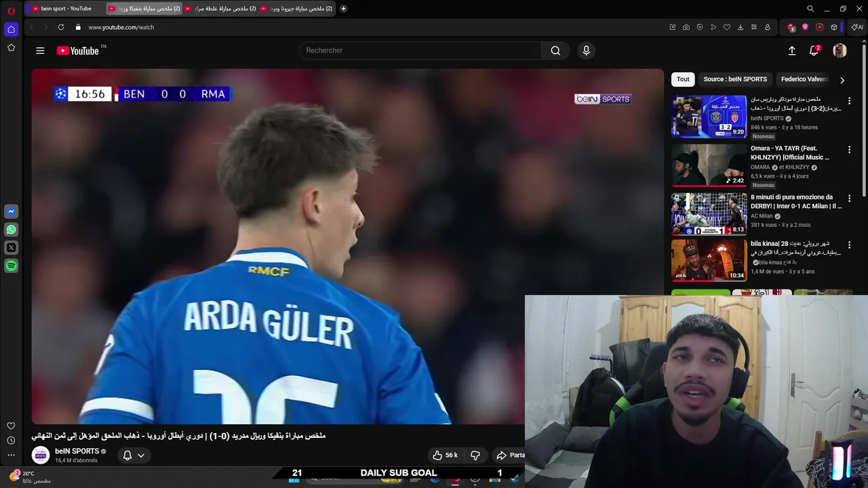Click on the video player
The image size is (868, 488).
click(347, 246)
